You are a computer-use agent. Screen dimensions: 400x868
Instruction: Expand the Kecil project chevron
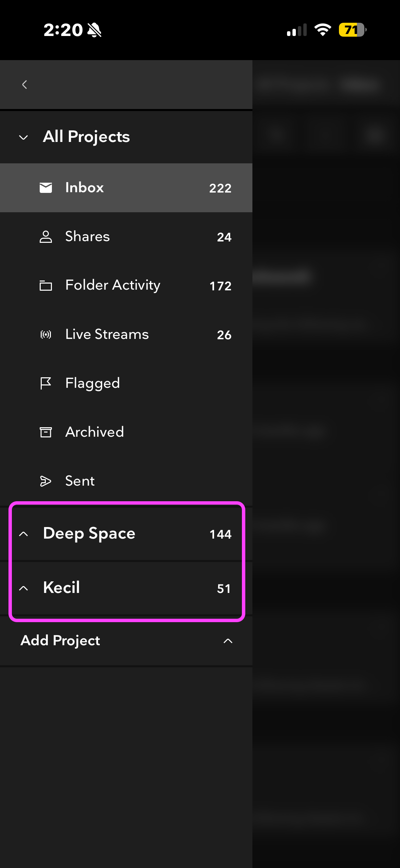(x=23, y=588)
